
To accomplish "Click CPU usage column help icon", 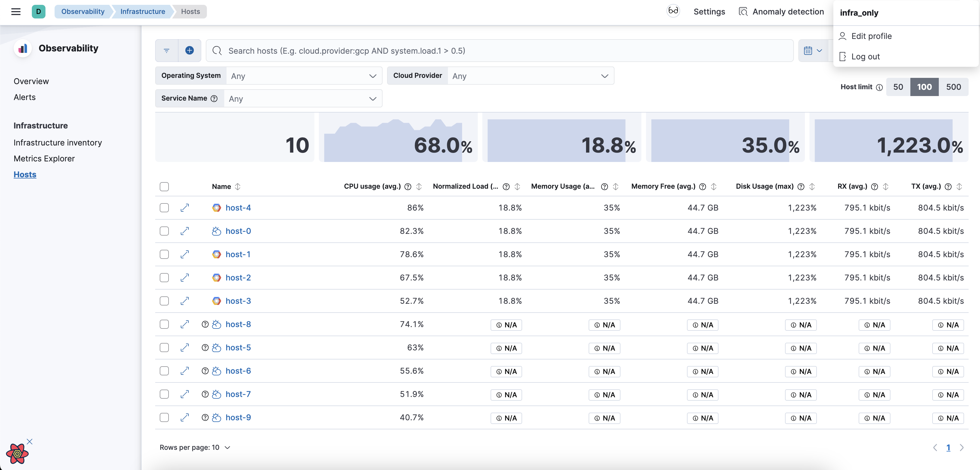I will pos(408,187).
